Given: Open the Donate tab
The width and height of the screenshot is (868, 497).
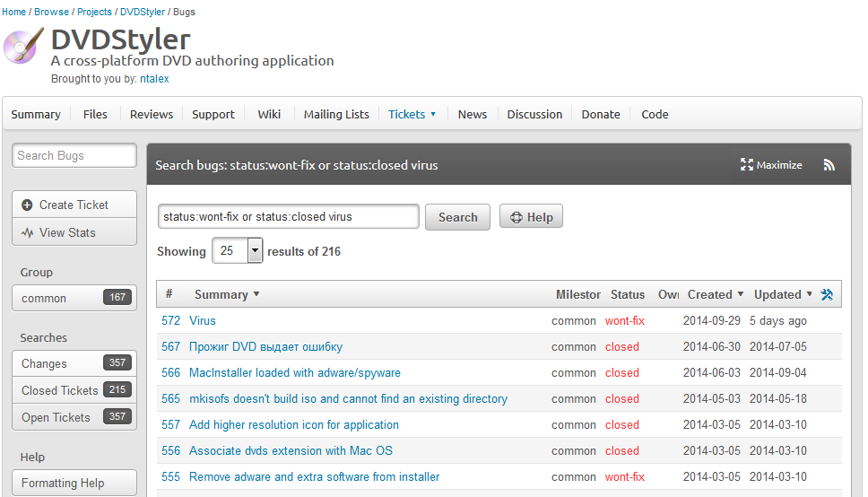Looking at the screenshot, I should (x=601, y=114).
